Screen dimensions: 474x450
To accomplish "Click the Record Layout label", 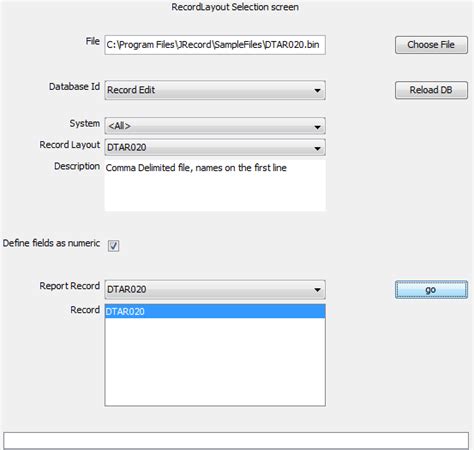I will (x=70, y=145).
